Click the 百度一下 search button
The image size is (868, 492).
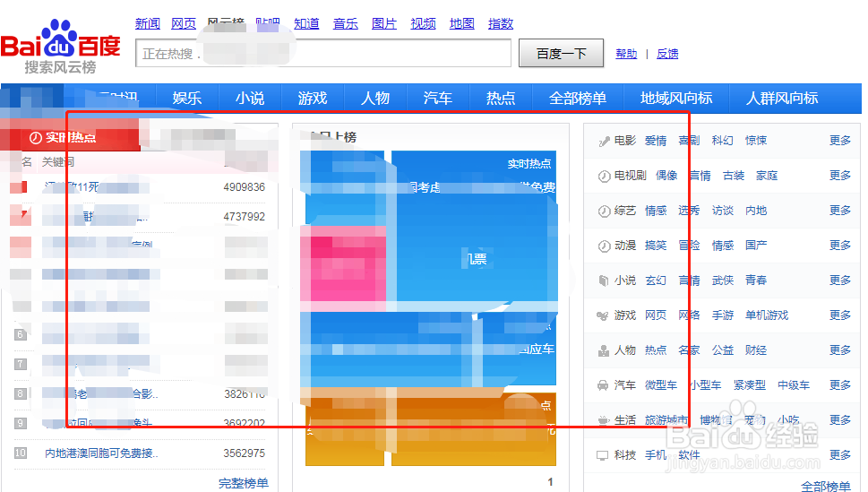coord(561,53)
